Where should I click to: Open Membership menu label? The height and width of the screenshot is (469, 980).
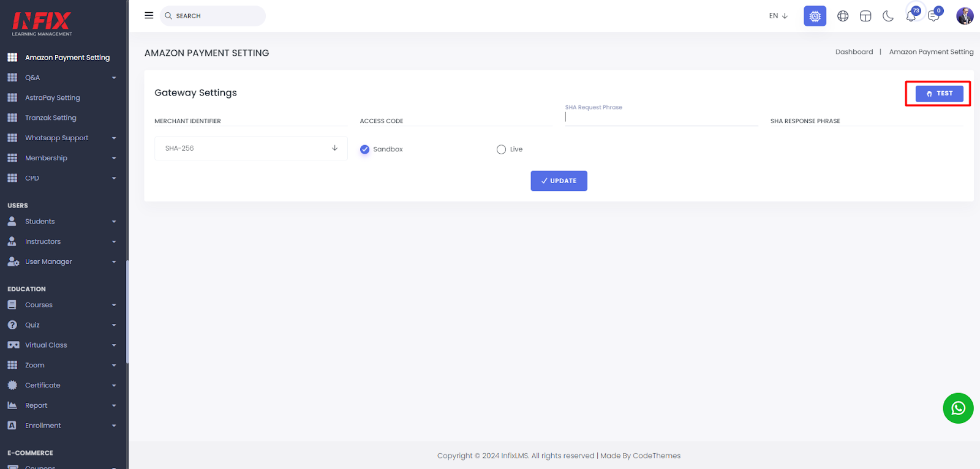[46, 158]
